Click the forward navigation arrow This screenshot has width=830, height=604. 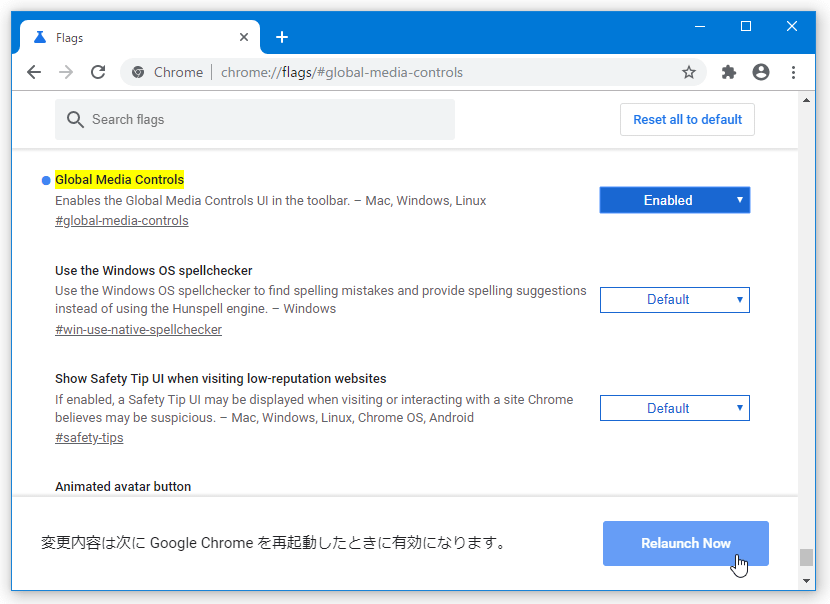66,72
